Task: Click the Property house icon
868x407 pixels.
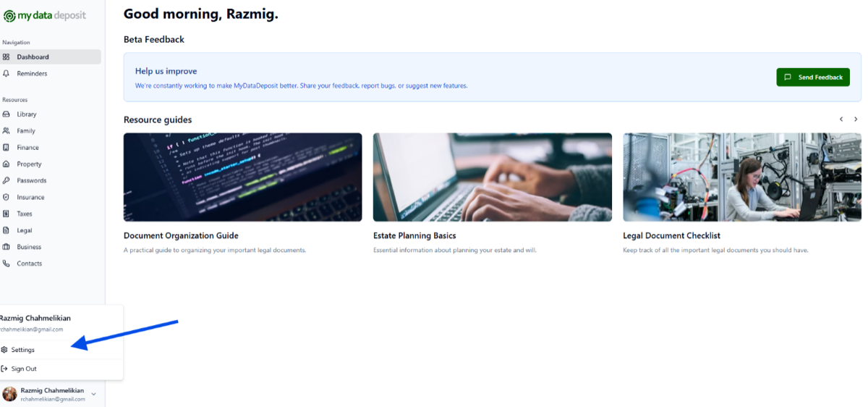Action: [6, 164]
